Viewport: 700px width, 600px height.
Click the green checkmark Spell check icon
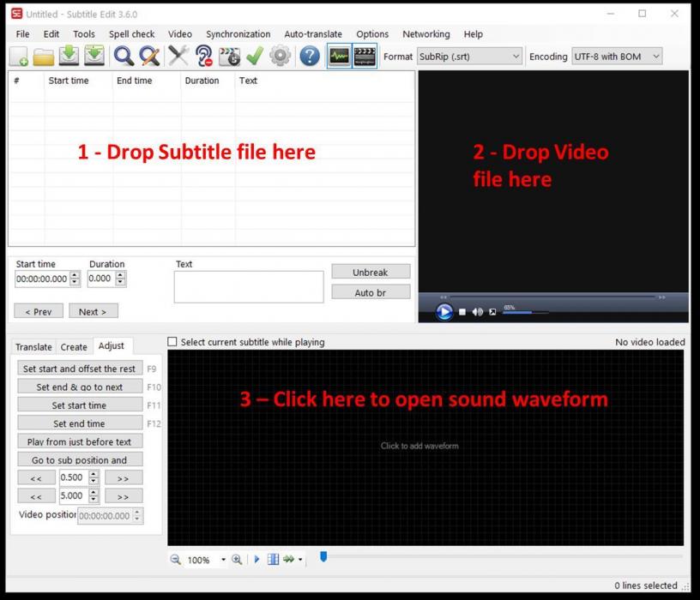coord(254,57)
